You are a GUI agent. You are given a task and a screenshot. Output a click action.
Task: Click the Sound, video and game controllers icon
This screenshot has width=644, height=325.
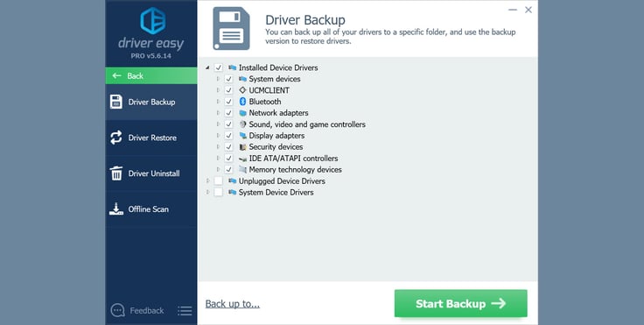[x=242, y=124]
